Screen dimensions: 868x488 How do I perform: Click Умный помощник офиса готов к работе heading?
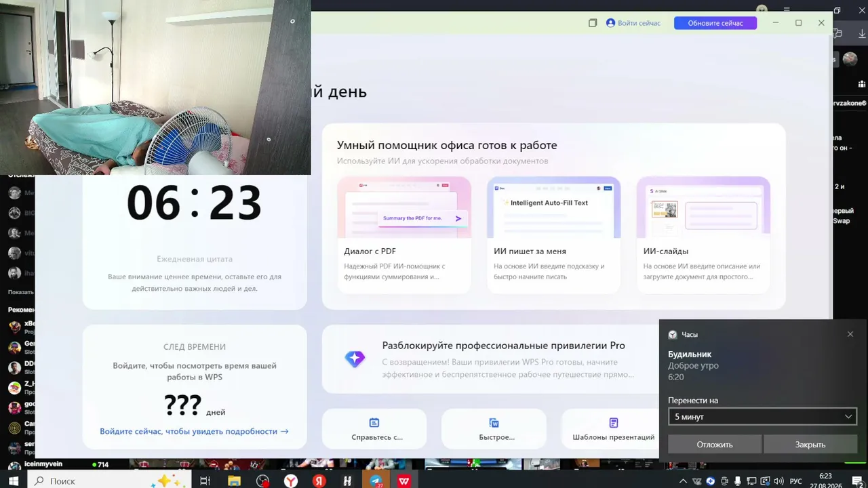tap(447, 145)
